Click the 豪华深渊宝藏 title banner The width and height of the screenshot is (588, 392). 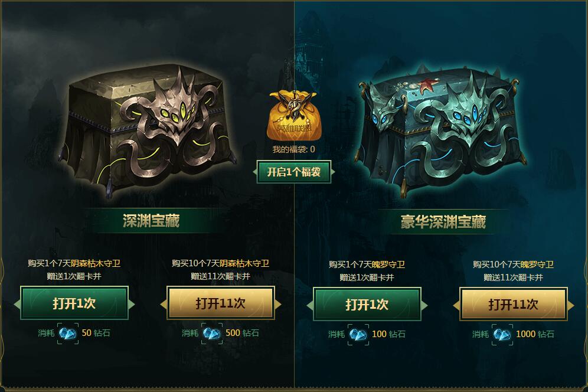point(443,222)
